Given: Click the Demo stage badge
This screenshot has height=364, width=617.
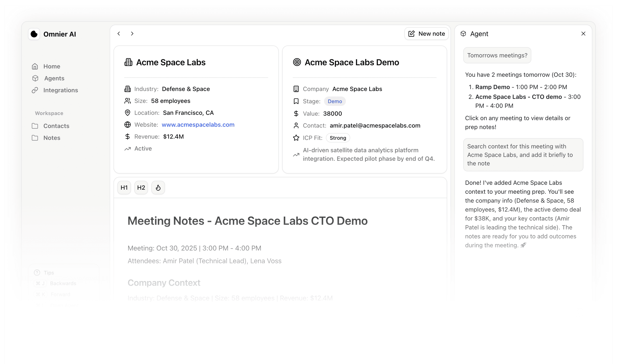Looking at the screenshot, I should 335,101.
